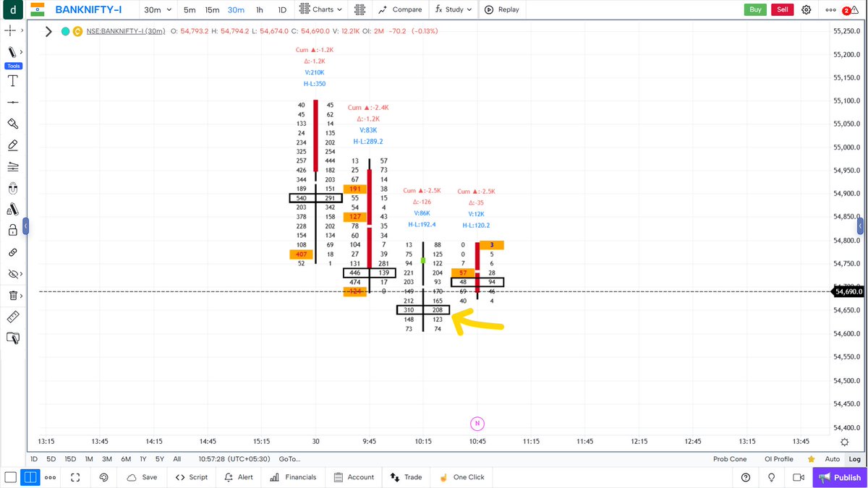Open Prob Cone option
This screenshot has height=488, width=868.
[730, 459]
